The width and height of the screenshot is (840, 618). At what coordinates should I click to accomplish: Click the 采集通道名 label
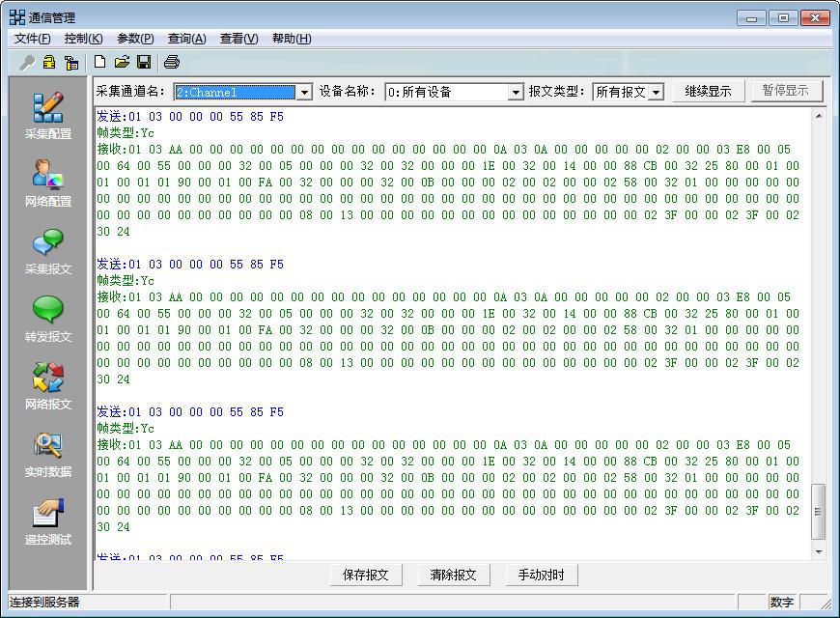pyautogui.click(x=130, y=91)
